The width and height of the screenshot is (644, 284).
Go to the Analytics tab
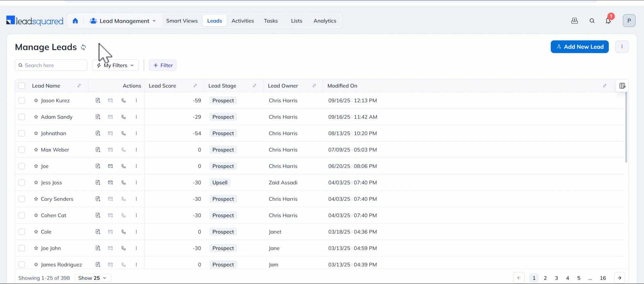325,21
